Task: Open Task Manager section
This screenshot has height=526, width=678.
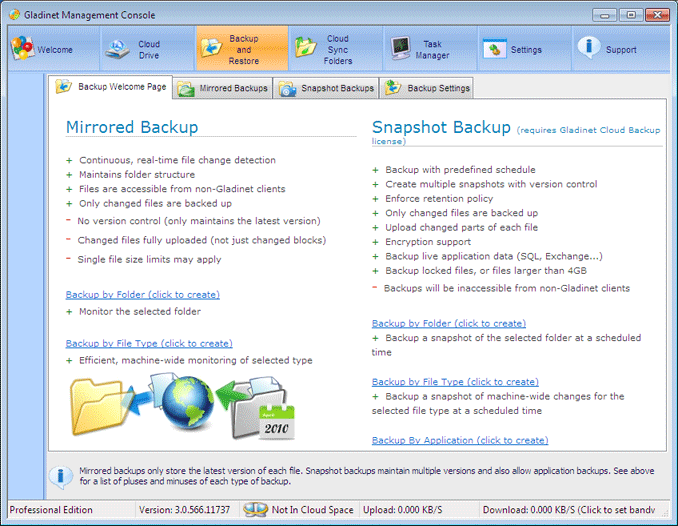Action: (430, 48)
